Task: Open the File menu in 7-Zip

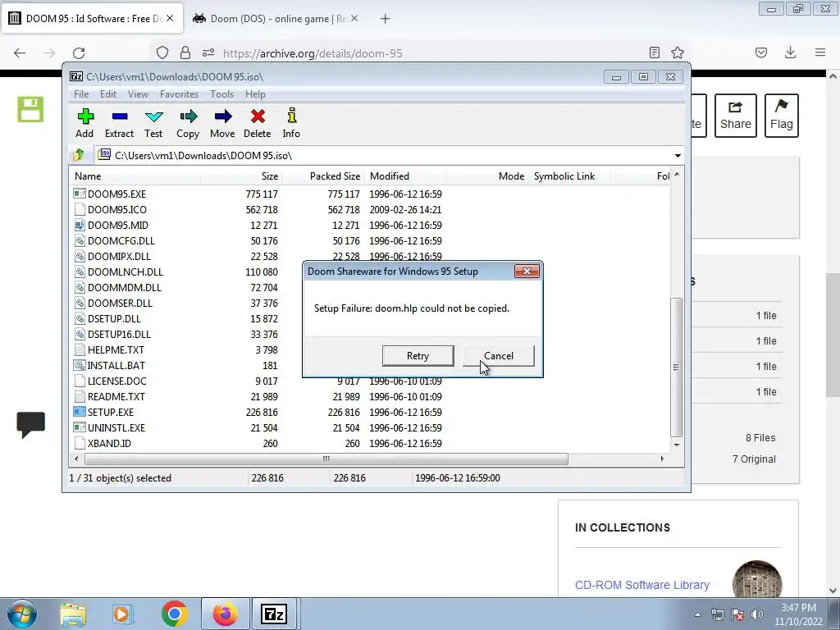Action: (x=81, y=94)
